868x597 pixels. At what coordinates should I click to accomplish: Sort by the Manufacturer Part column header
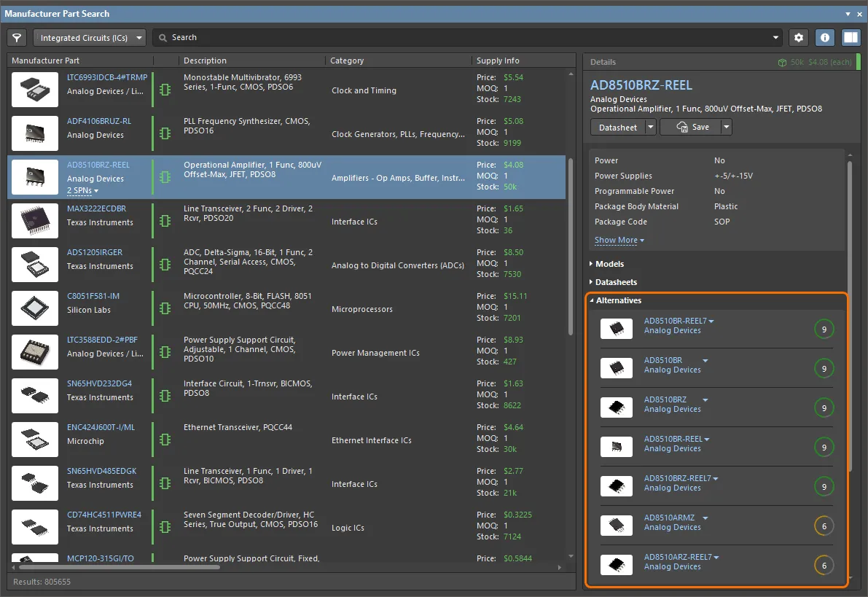[x=45, y=61]
